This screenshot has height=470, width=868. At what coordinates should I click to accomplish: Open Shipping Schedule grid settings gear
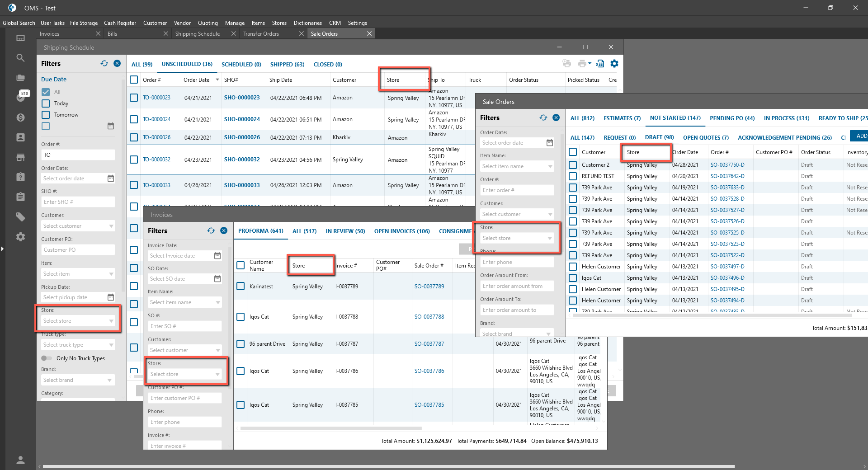click(614, 64)
